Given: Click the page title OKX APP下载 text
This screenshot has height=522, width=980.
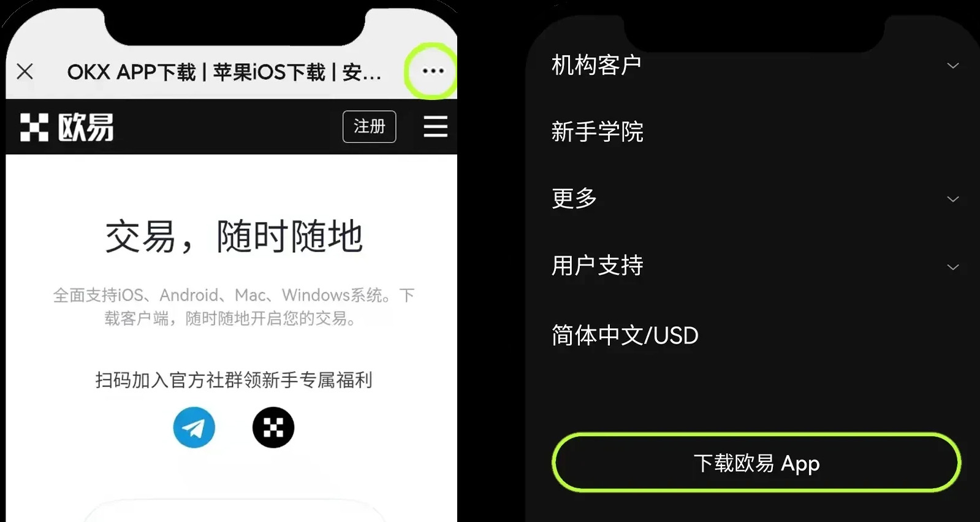Looking at the screenshot, I should tap(132, 72).
